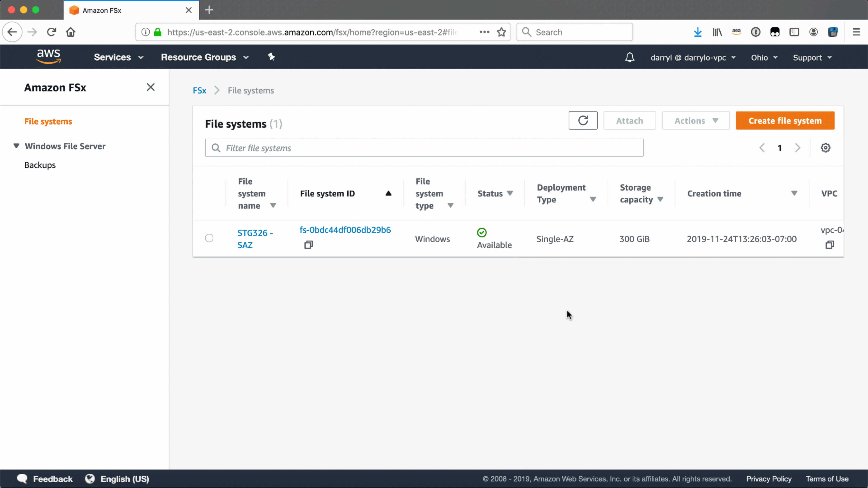Toggle the Firefox sidebar icon
This screenshot has width=868, height=488.
pyautogui.click(x=794, y=32)
